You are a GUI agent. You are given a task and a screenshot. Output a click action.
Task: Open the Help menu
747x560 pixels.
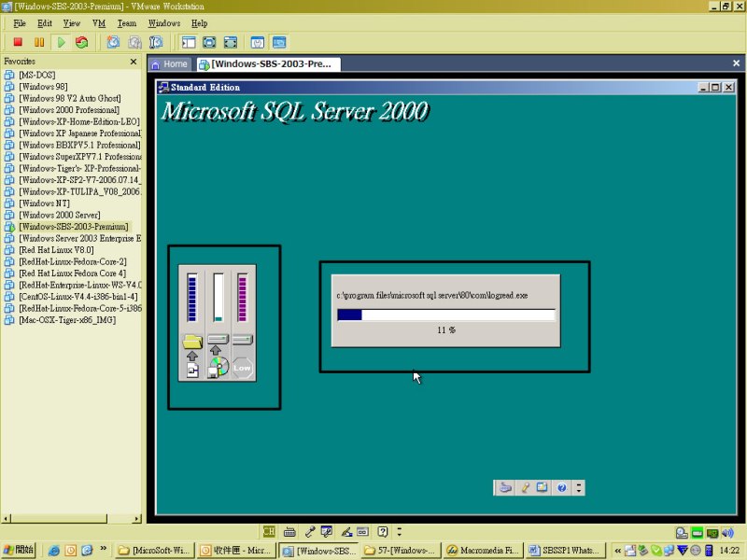click(x=199, y=22)
